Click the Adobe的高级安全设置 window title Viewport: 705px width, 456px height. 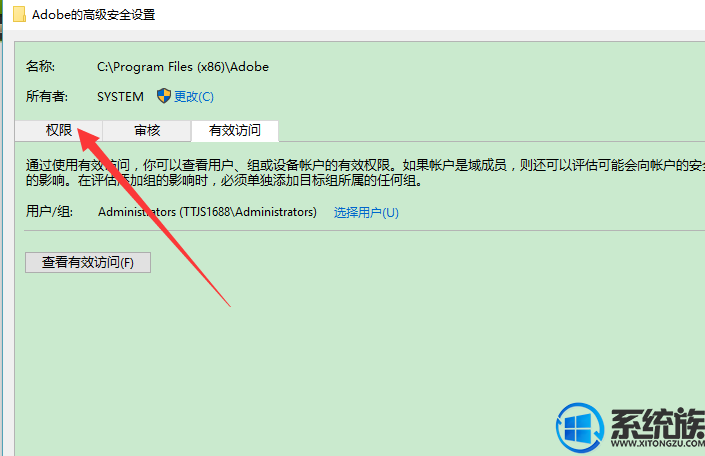click(94, 14)
